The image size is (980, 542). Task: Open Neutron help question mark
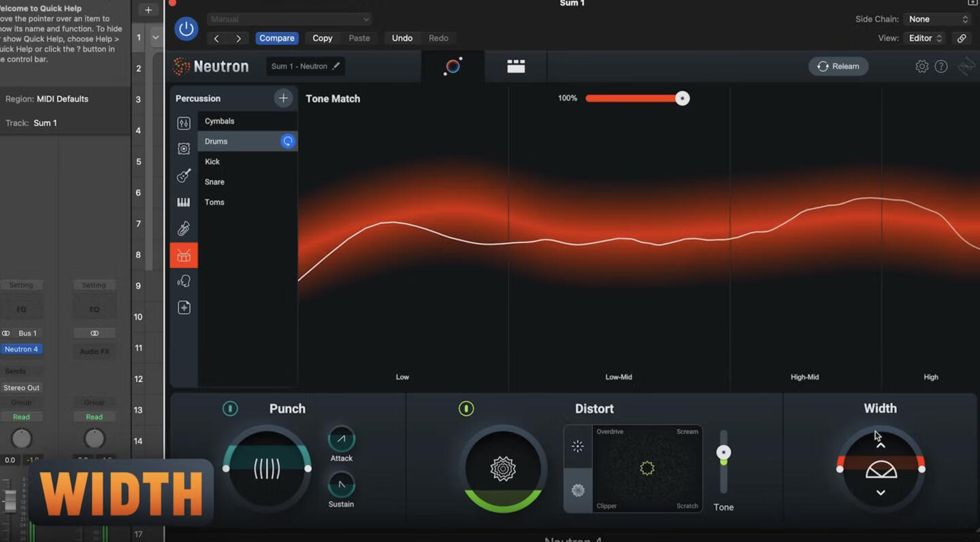coord(941,66)
